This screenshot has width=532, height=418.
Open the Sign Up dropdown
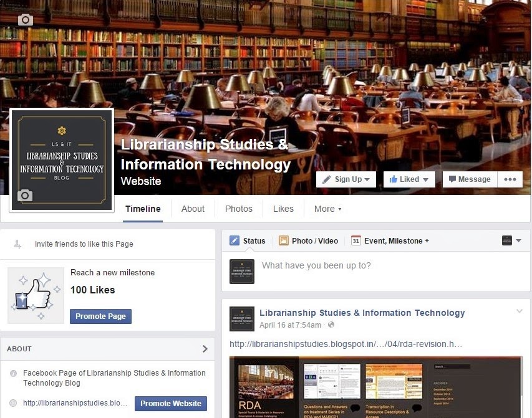point(346,179)
